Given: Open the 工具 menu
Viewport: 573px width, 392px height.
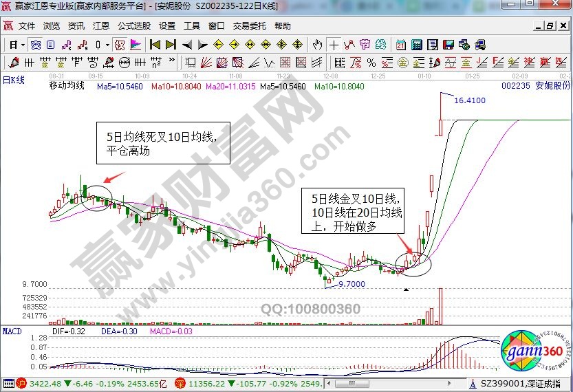Looking at the screenshot, I should (x=191, y=26).
